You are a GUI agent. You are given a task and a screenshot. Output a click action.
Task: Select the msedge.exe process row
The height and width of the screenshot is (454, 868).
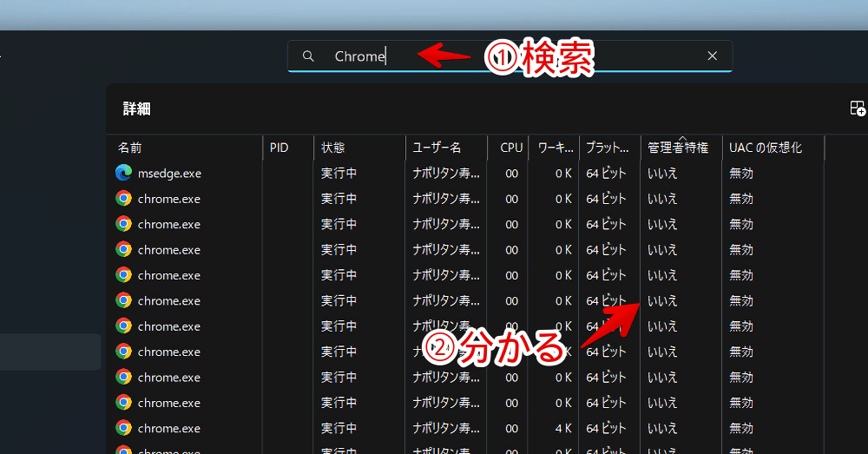click(x=169, y=174)
